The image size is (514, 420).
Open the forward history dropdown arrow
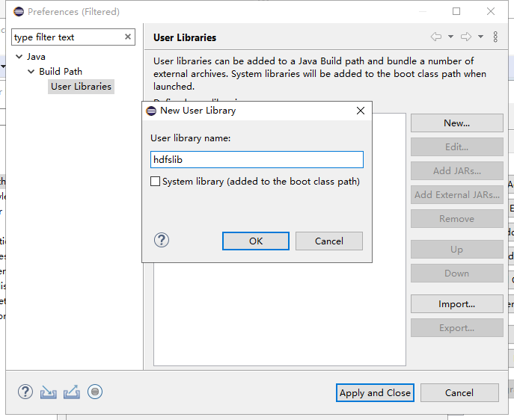tap(480, 37)
